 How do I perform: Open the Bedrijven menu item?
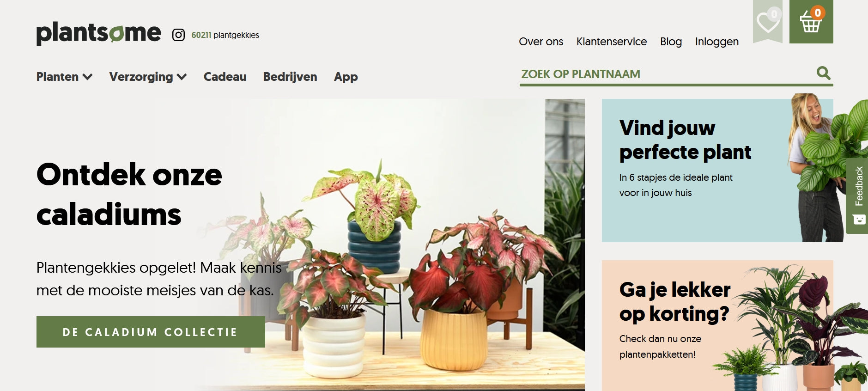tap(290, 77)
